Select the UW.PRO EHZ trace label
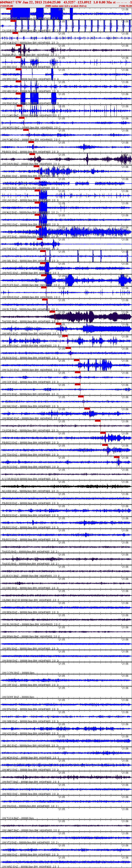The width and height of the screenshot is (132, 868). (x=30, y=225)
